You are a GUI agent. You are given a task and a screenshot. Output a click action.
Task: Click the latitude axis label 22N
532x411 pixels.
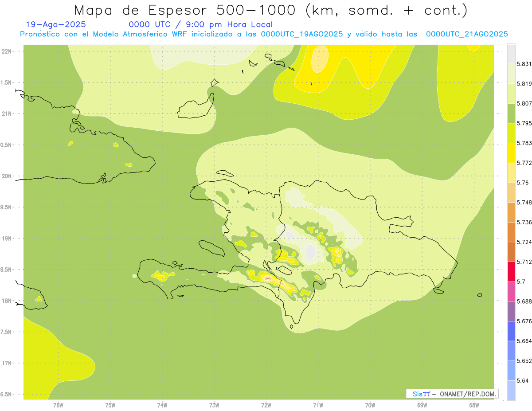pyautogui.click(x=7, y=51)
